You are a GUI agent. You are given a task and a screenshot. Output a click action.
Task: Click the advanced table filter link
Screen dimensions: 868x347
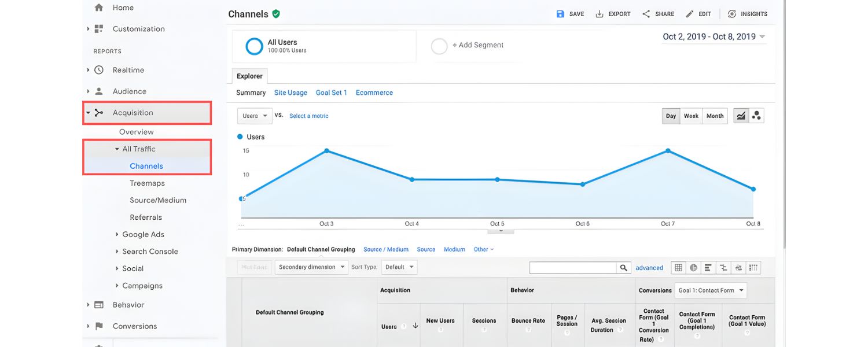[649, 268]
